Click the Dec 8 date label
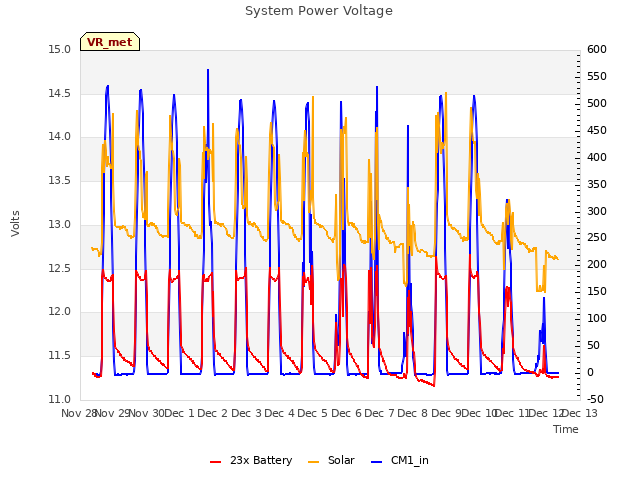Image resolution: width=640 pixels, height=480 pixels. [x=413, y=413]
